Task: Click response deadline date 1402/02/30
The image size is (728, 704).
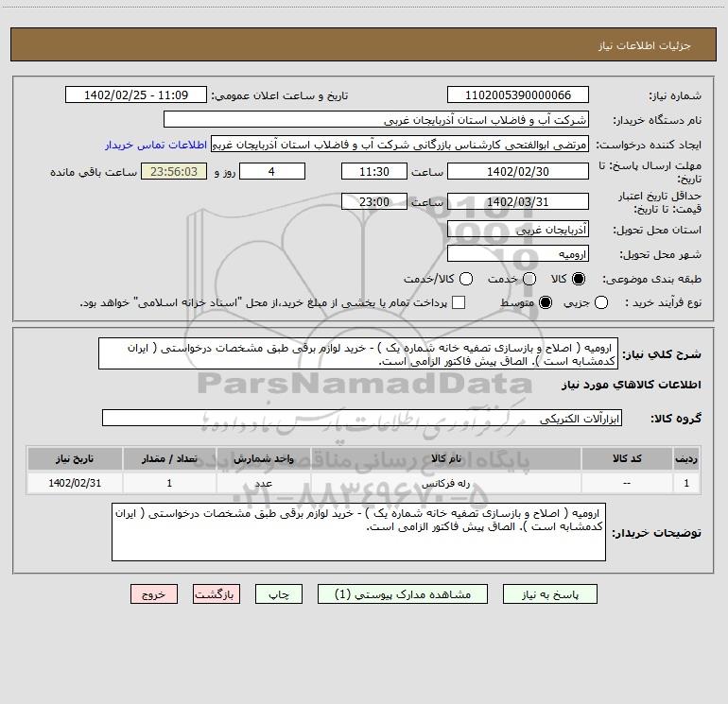Action: pyautogui.click(x=518, y=172)
